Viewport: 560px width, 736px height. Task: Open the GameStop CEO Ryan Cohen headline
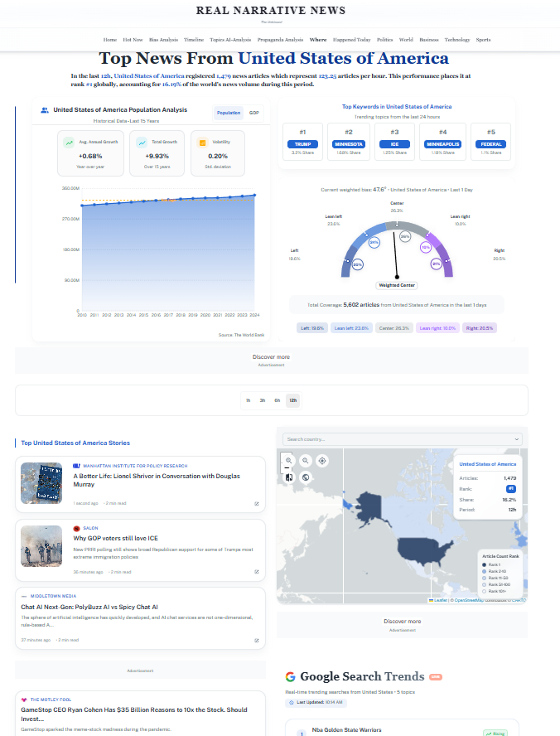(x=133, y=714)
